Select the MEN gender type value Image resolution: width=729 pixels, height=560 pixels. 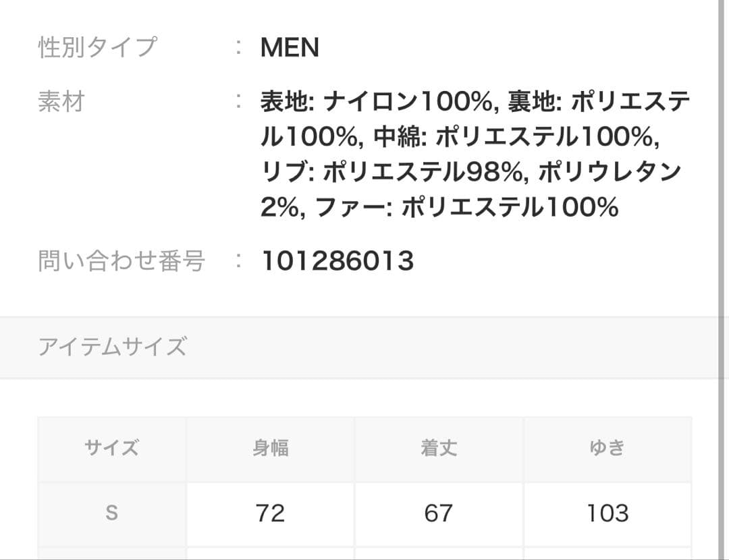(x=290, y=48)
